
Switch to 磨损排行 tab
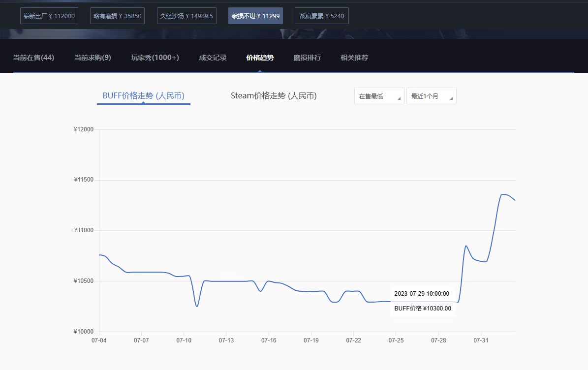(x=307, y=58)
